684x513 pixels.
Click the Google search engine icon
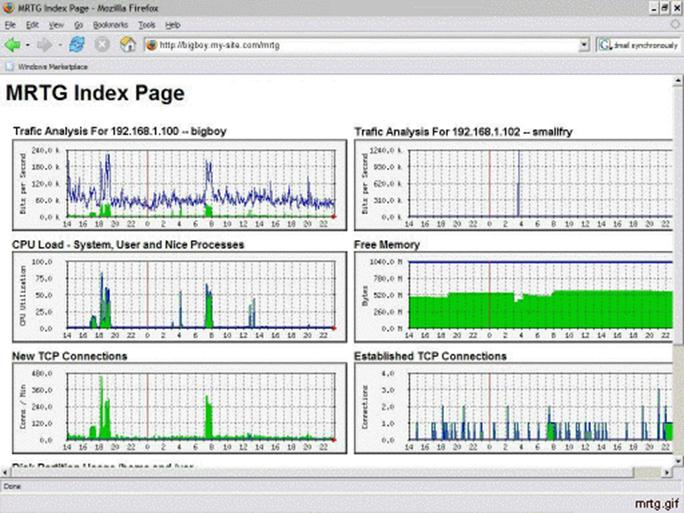click(x=605, y=45)
